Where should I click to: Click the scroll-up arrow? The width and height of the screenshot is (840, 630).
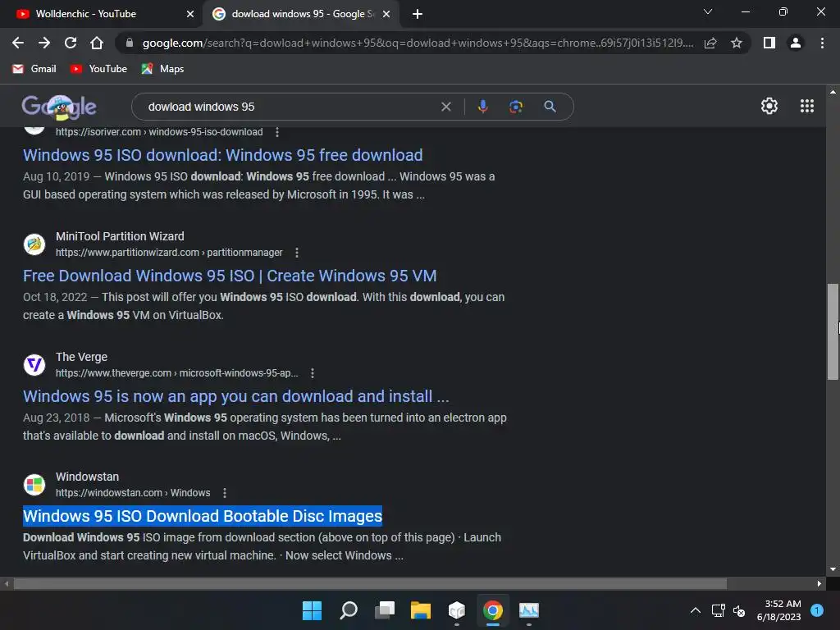[833, 92]
